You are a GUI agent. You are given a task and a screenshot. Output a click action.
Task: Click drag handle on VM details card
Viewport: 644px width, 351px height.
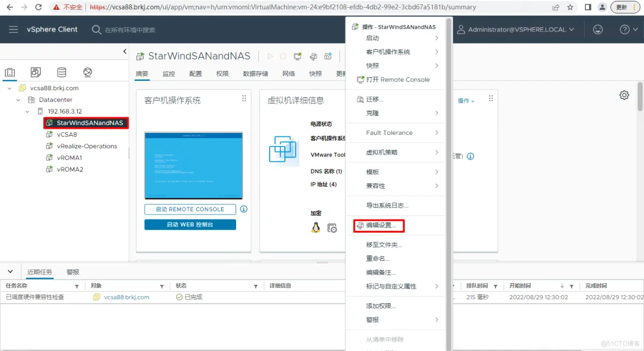(x=491, y=98)
